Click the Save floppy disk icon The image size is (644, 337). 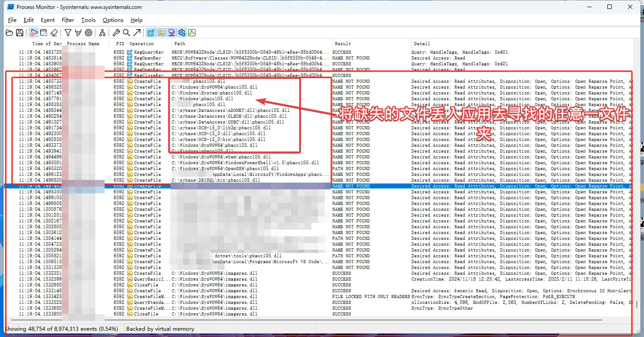pos(20,33)
